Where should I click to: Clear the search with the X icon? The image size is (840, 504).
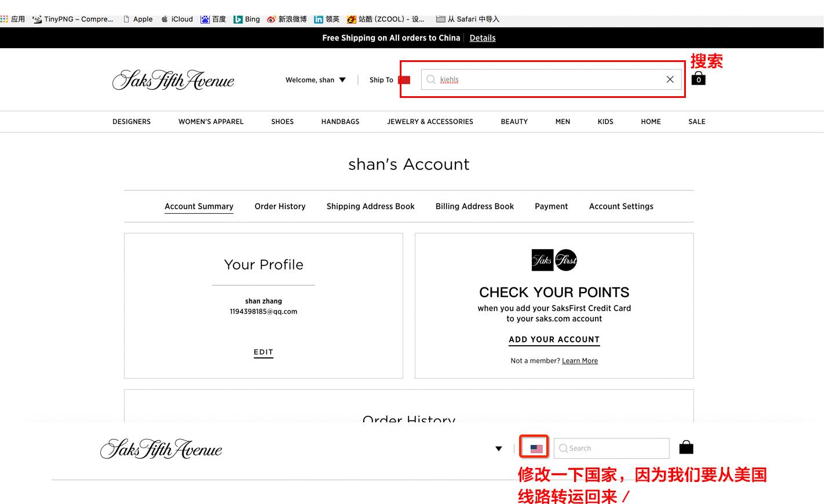click(x=670, y=79)
